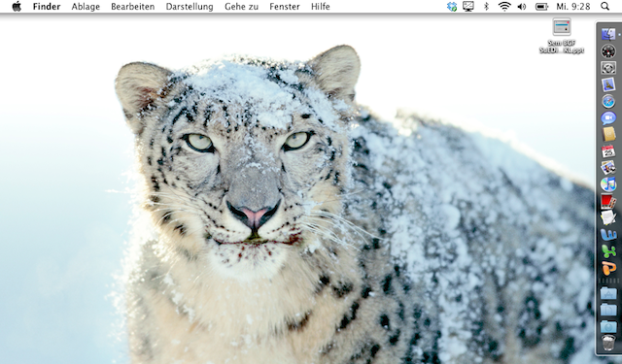Screen dimensions: 622x364
Task: Open the Gehe zu menu
Action: click(241, 7)
